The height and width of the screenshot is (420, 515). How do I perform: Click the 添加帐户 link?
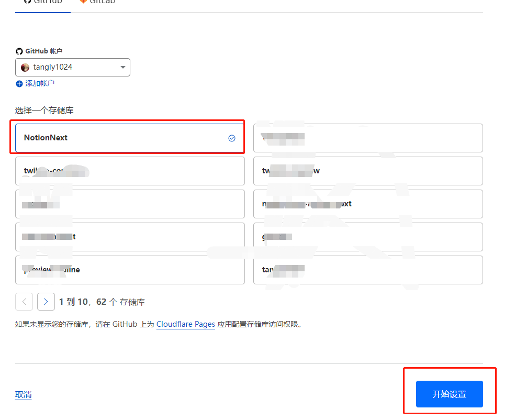click(x=40, y=83)
